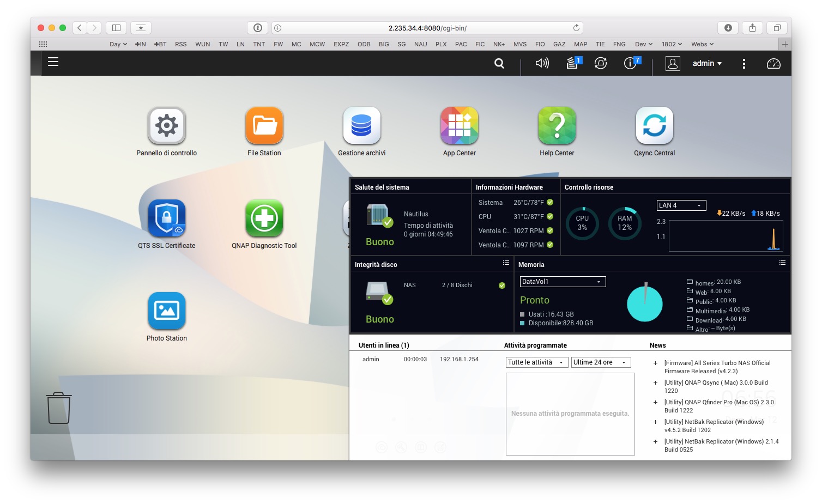Show the Safari bookmarks grid
Image resolution: width=822 pixels, height=504 pixels.
point(43,44)
